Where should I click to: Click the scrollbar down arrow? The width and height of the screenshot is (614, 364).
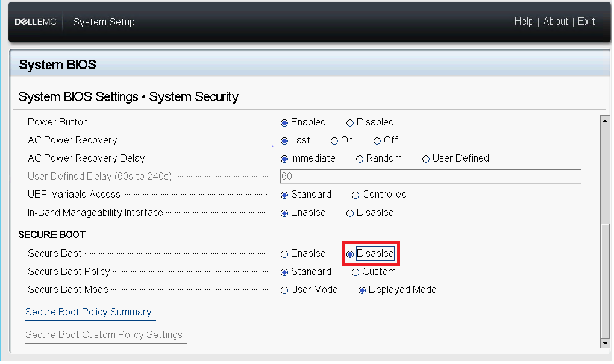[x=604, y=343]
